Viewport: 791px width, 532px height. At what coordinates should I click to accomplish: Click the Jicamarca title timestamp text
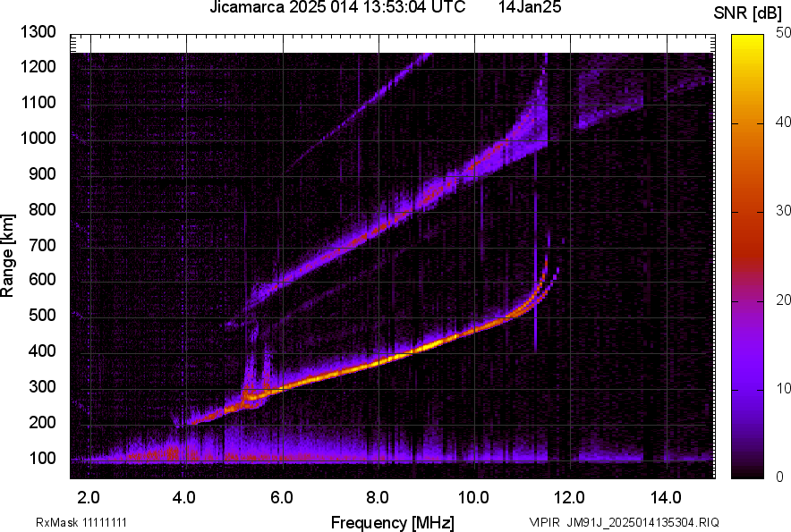coord(337,7)
